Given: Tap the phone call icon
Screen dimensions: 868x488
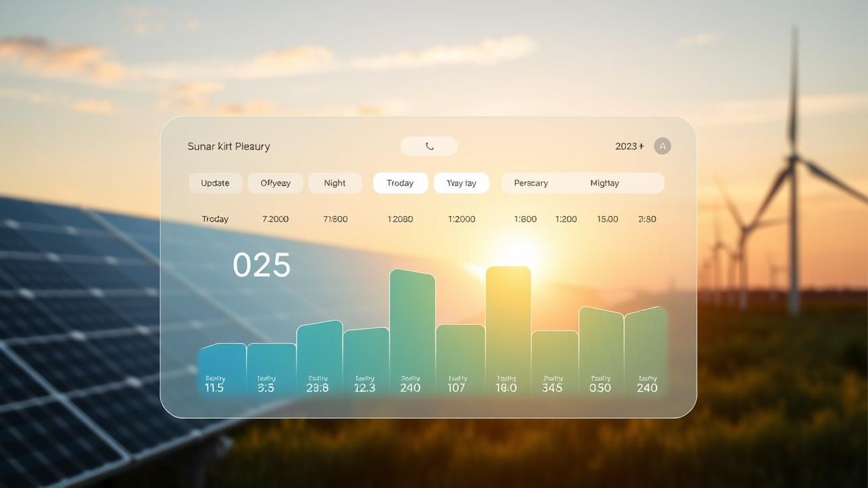Looking at the screenshot, I should [429, 146].
